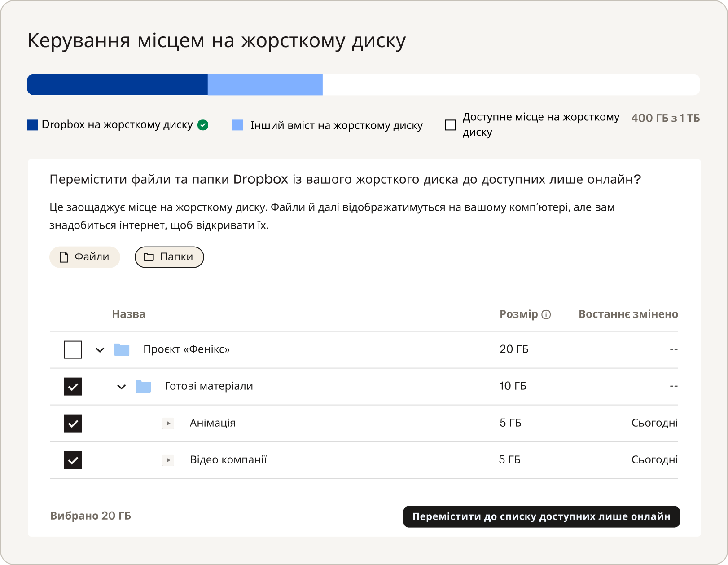The height and width of the screenshot is (565, 728).
Task: Click the Проєкт «Фенікс» folder name
Action: pos(186,349)
